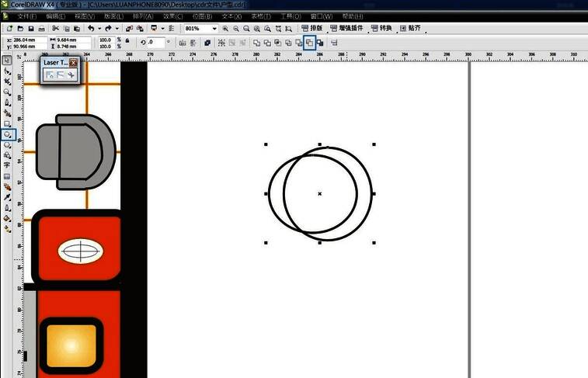This screenshot has height=378, width=588.
Task: Click the Zoom In magnifier icon
Action: point(225,29)
